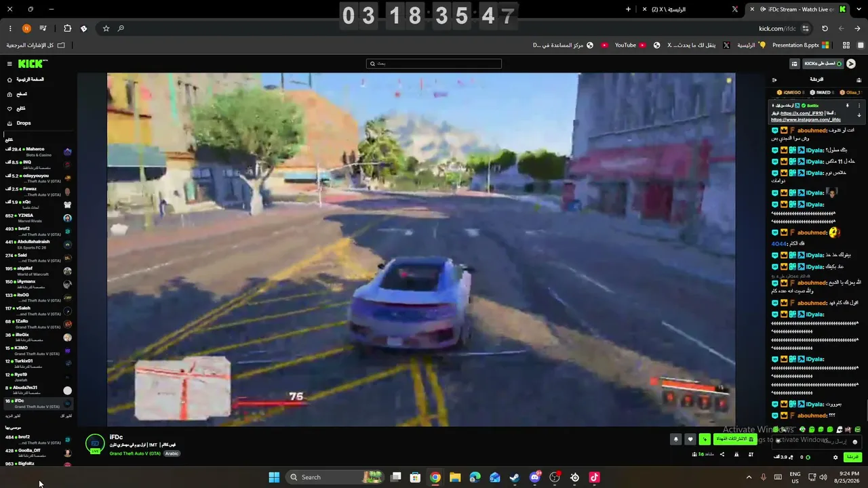868x488 pixels.
Task: Open the chat users list icon
Action: pos(859,80)
